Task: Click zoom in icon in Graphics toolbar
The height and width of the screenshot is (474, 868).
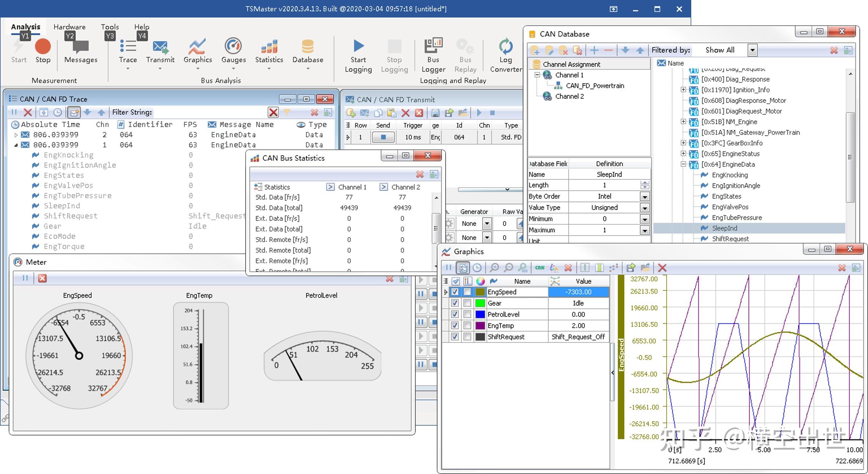Action: (494, 268)
